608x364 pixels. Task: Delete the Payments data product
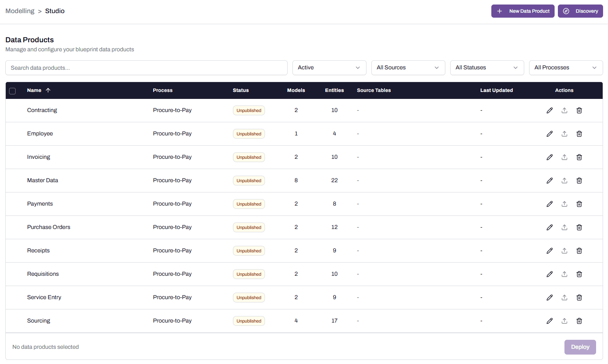click(579, 204)
